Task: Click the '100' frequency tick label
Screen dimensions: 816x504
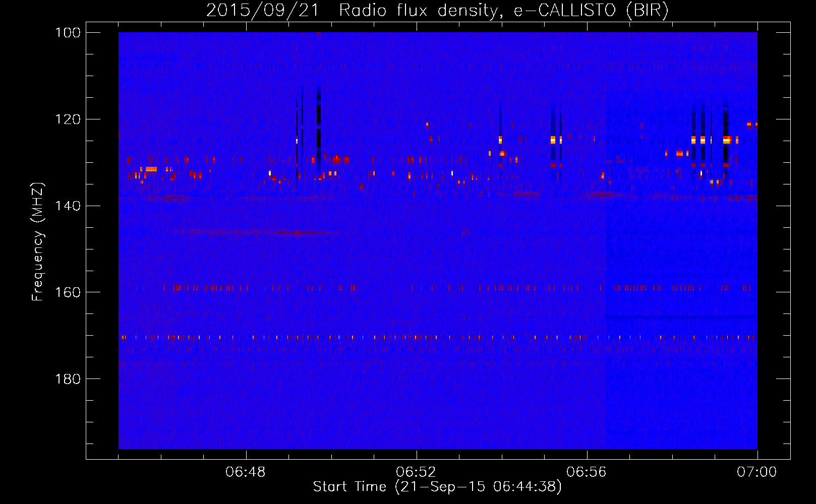Action: coord(68,33)
